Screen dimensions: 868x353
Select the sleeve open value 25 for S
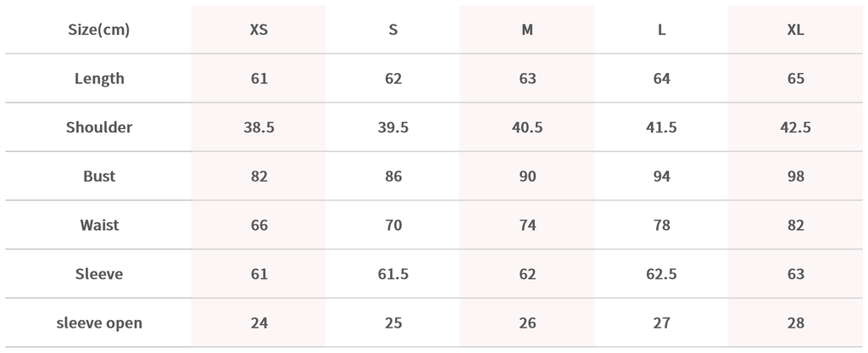tap(393, 323)
